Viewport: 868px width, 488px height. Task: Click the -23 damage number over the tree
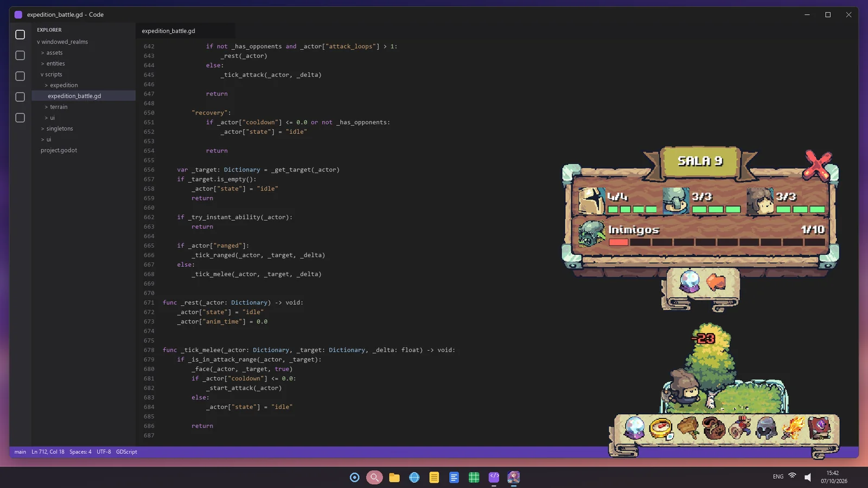tap(704, 338)
